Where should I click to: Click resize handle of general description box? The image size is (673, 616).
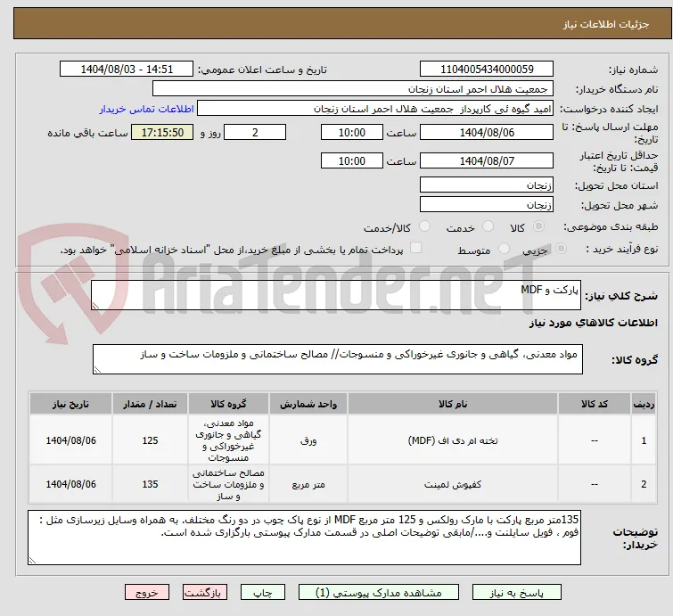coord(95,305)
